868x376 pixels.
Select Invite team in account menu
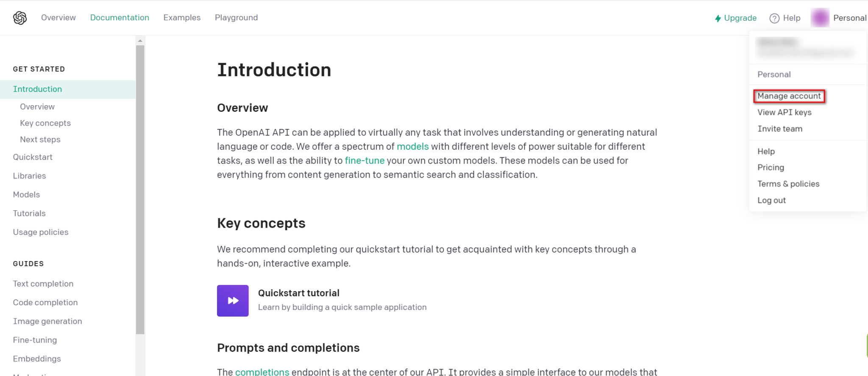click(779, 129)
